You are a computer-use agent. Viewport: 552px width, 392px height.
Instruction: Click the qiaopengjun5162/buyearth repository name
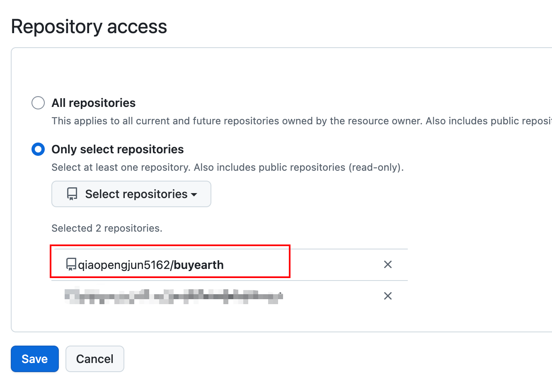151,265
